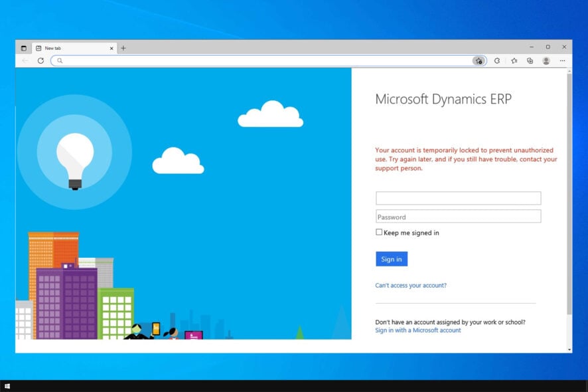This screenshot has height=392, width=588.
Task: Minimize the browser window
Action: (x=532, y=47)
